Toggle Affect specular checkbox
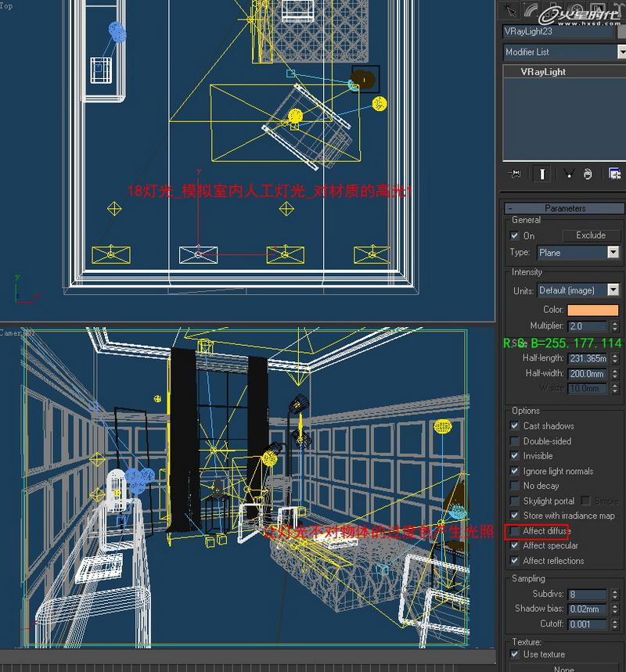The width and height of the screenshot is (626, 672). (515, 545)
